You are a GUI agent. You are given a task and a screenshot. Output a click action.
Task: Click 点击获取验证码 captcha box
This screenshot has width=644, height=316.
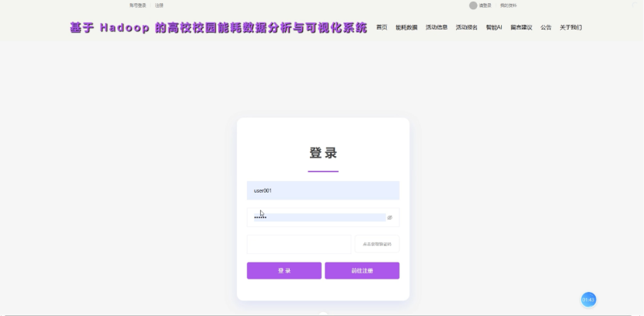coord(377,244)
